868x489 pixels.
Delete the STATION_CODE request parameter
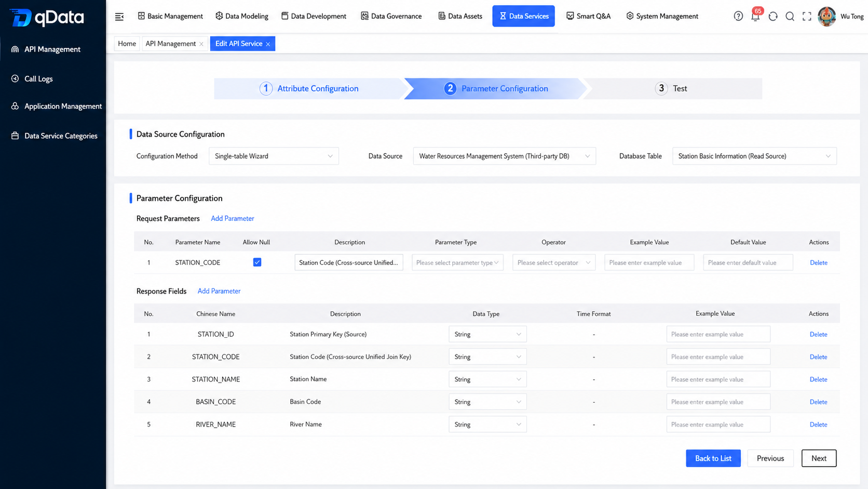[x=819, y=262]
